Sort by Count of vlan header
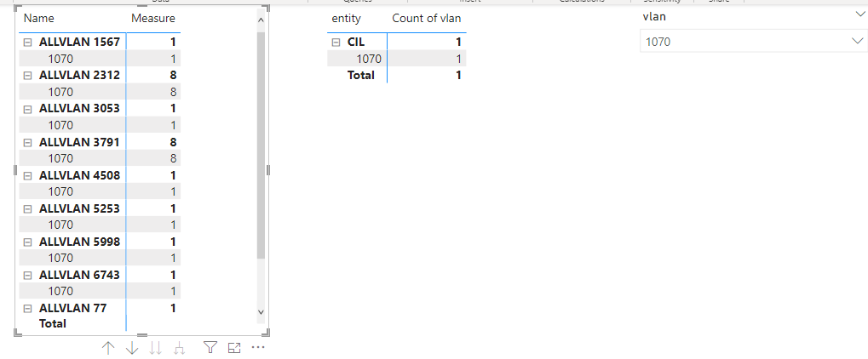The image size is (868, 359). point(426,18)
